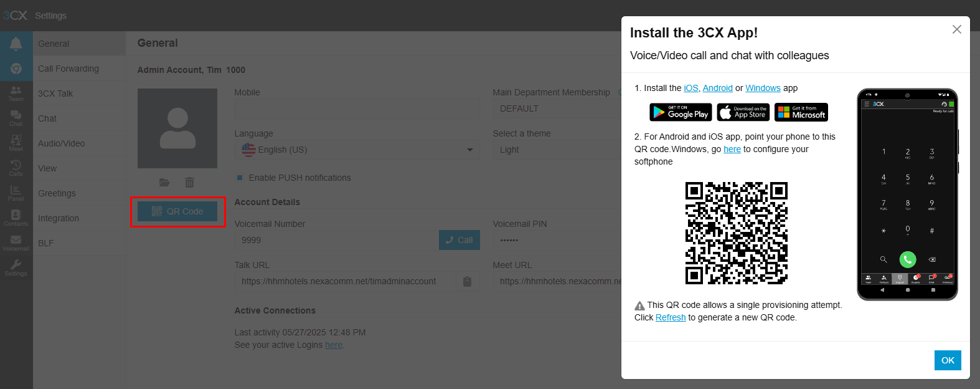The height and width of the screenshot is (389, 980).
Task: Toggle Enable PUSH notifications checkbox
Action: coord(240,178)
